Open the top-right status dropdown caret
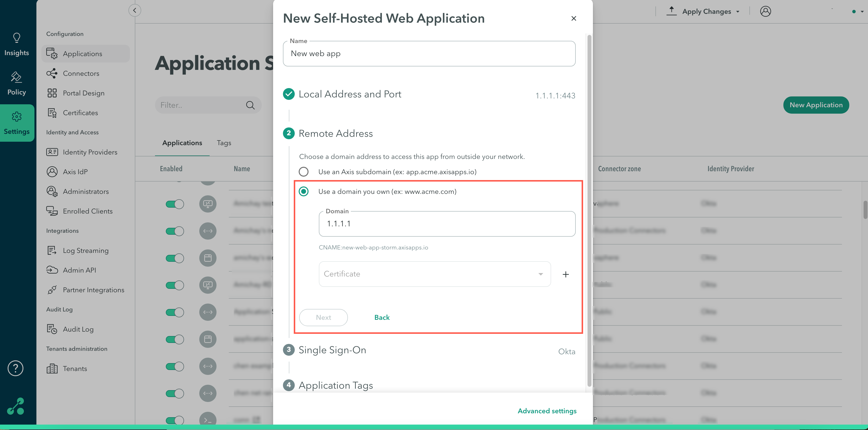This screenshot has width=868, height=430. (862, 12)
